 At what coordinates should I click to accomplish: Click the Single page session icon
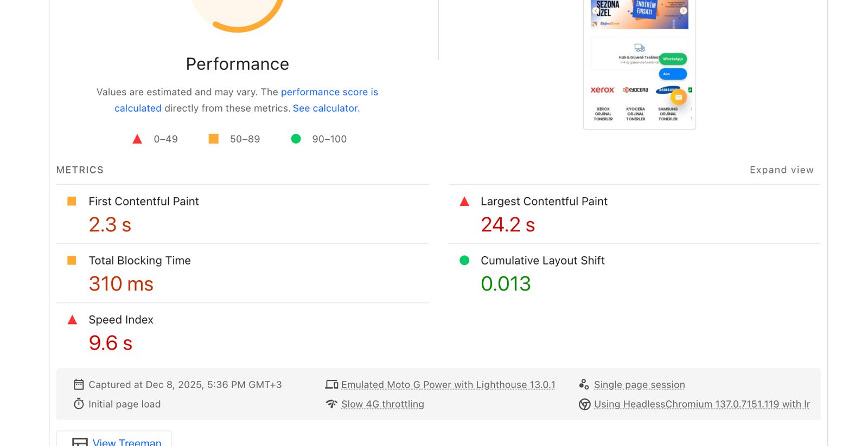tap(584, 384)
